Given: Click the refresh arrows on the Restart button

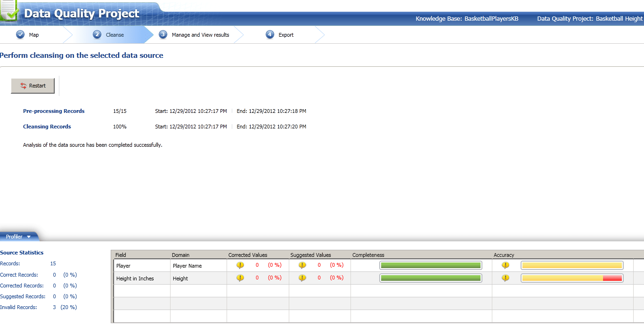Looking at the screenshot, I should coord(23,86).
